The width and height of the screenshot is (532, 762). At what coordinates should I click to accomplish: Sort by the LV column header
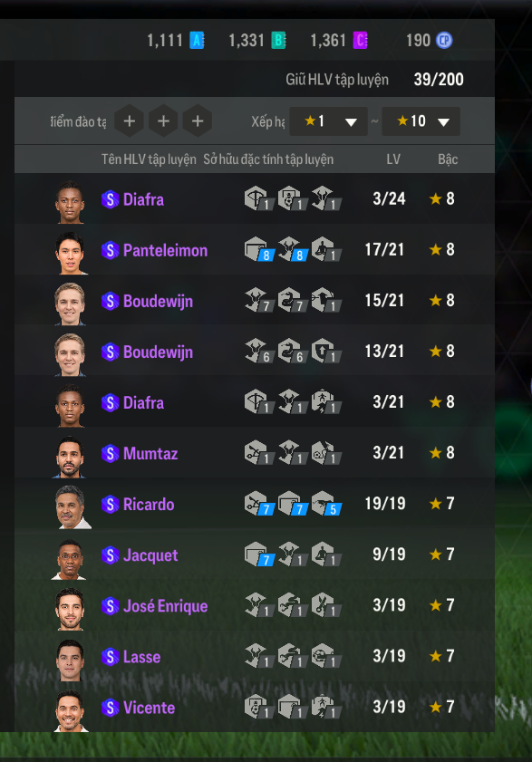393,159
